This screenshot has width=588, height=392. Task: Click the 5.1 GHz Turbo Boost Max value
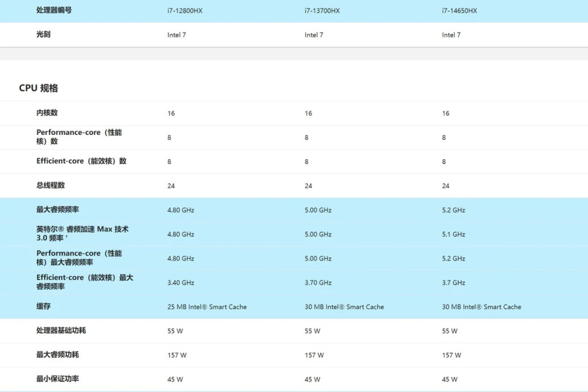tap(453, 235)
